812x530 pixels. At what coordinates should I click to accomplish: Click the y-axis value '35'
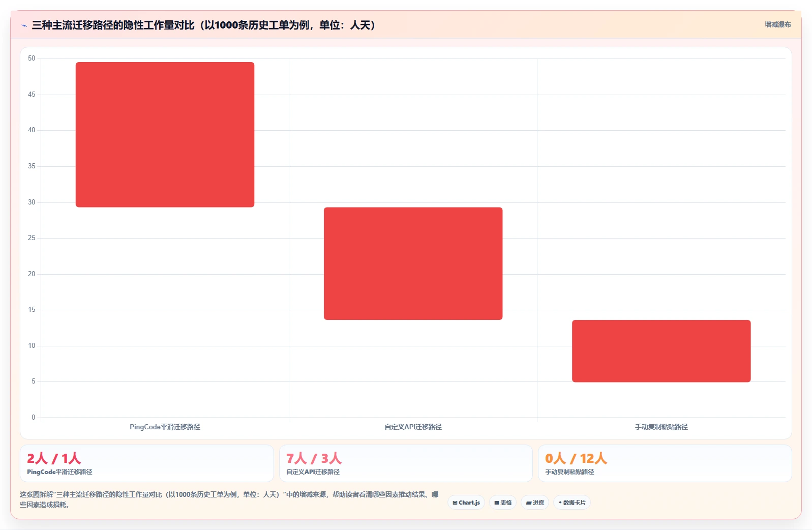(32, 166)
